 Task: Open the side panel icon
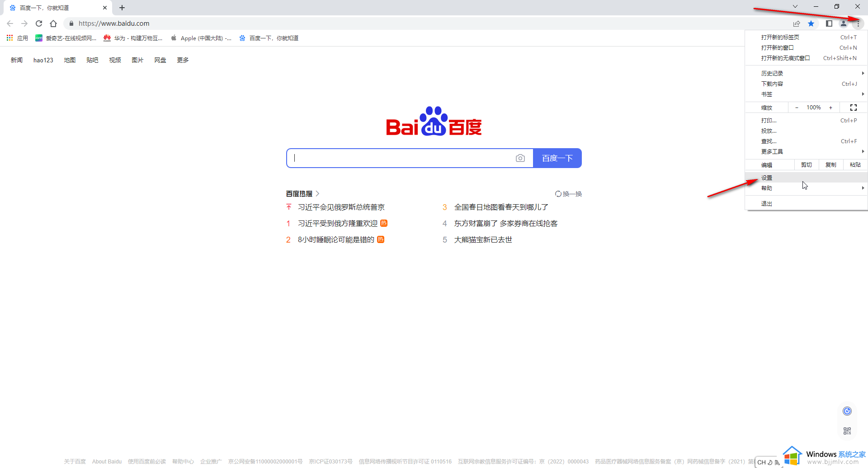coord(829,23)
